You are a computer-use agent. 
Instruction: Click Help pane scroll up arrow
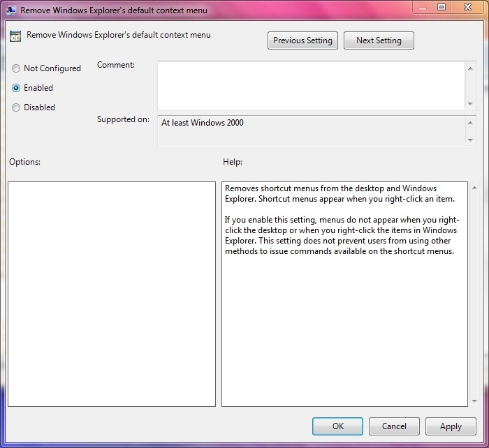coord(474,188)
